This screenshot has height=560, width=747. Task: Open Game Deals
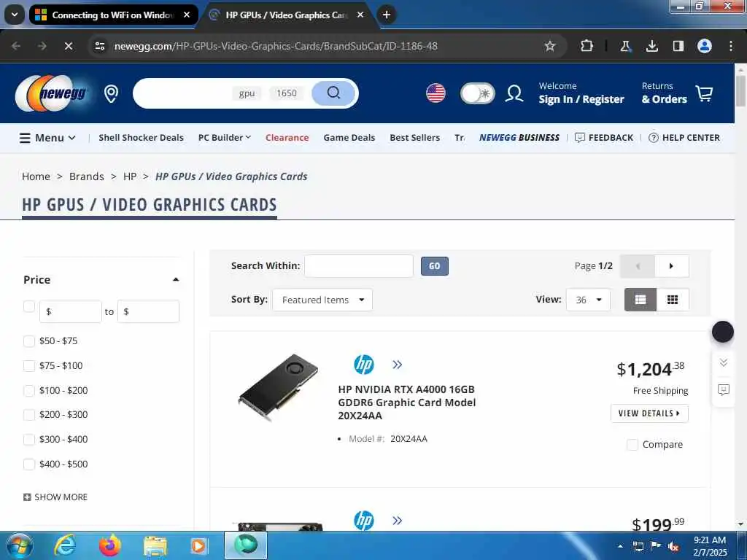[x=349, y=138]
